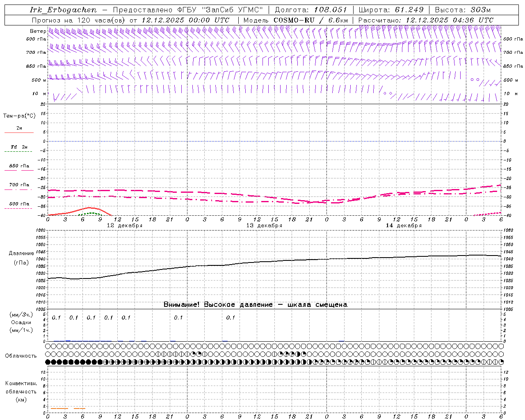
Task: Click the 12 декабря date label
Action: [125, 226]
